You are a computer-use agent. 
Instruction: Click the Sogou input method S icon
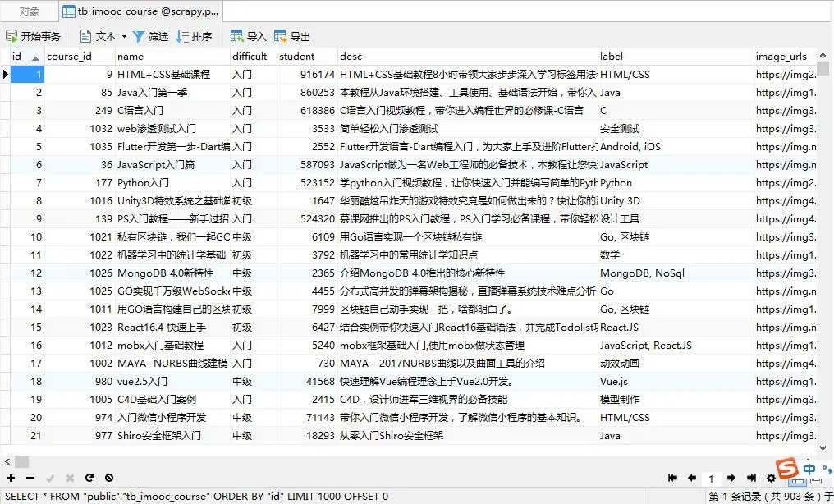click(788, 468)
